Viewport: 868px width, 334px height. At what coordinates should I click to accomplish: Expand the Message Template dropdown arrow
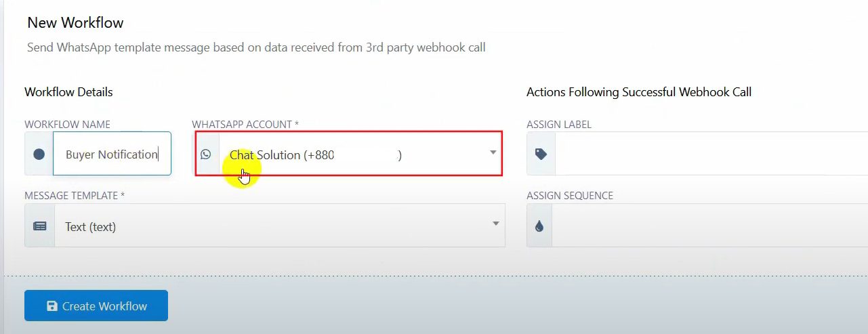coord(496,224)
